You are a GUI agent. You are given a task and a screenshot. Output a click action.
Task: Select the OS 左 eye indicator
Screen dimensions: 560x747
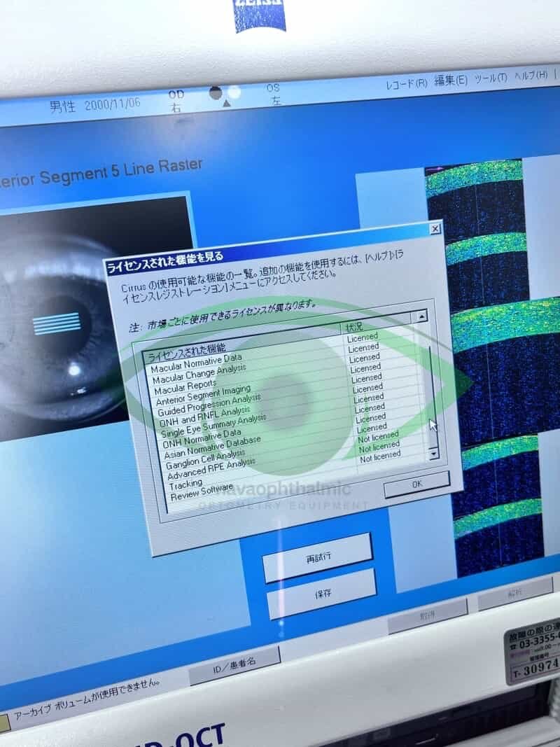coord(274,94)
